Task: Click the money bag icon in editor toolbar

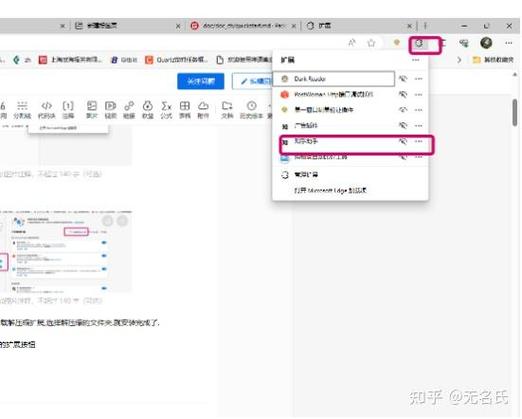Action: (147, 110)
